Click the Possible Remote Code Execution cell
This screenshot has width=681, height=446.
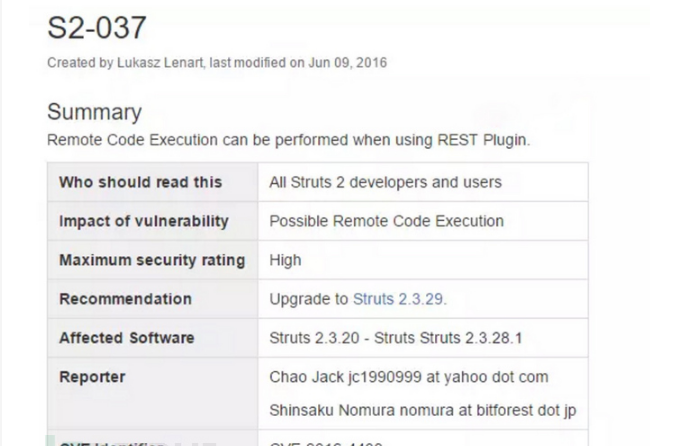coord(423,221)
